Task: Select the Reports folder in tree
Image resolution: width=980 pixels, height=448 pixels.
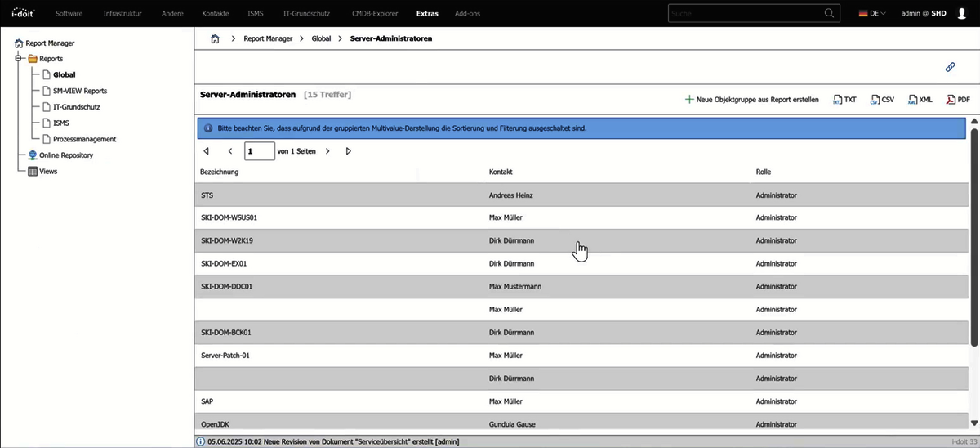Action: coord(45,59)
